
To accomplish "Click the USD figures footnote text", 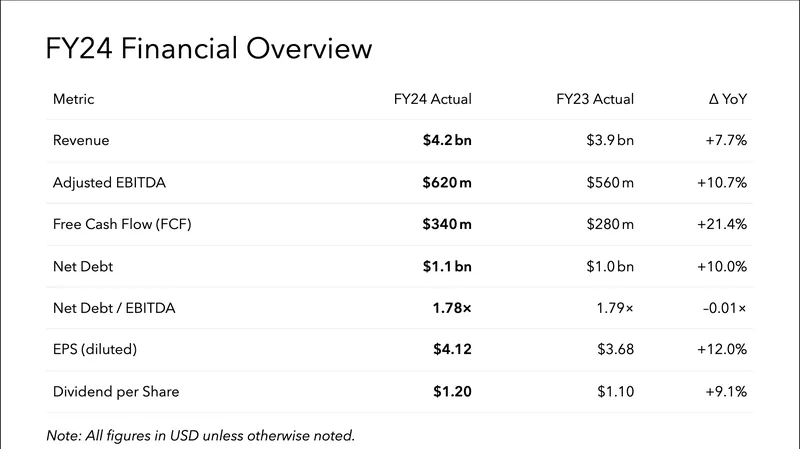I will tap(201, 435).
